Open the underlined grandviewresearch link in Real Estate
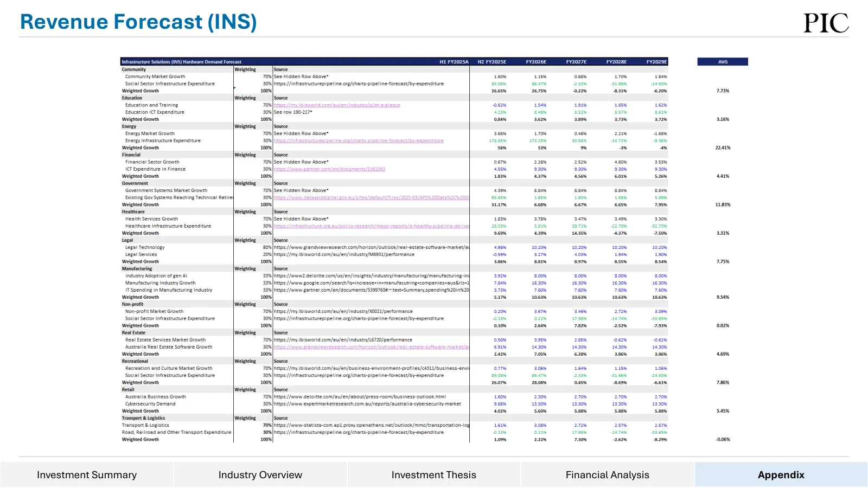 372,347
